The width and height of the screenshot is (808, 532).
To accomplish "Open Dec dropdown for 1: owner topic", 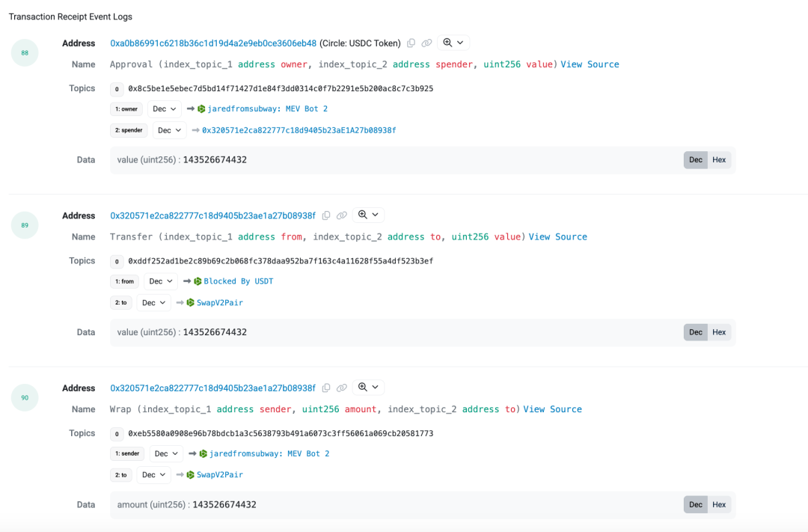I will (165, 108).
